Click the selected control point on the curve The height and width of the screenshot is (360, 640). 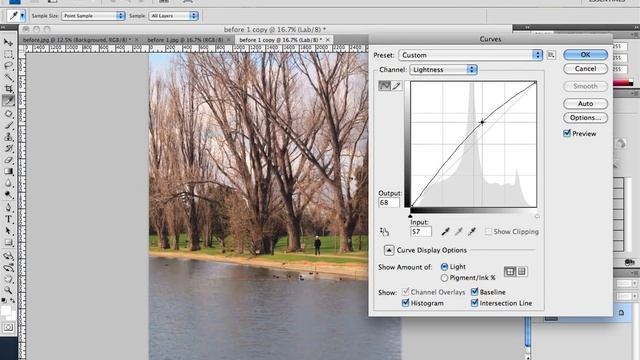point(482,122)
